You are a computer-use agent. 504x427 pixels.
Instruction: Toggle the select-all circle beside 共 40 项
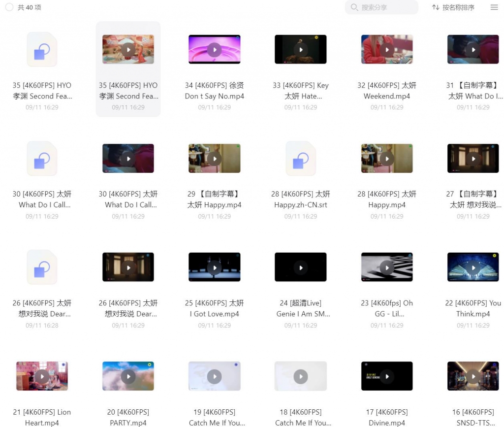[9, 7]
